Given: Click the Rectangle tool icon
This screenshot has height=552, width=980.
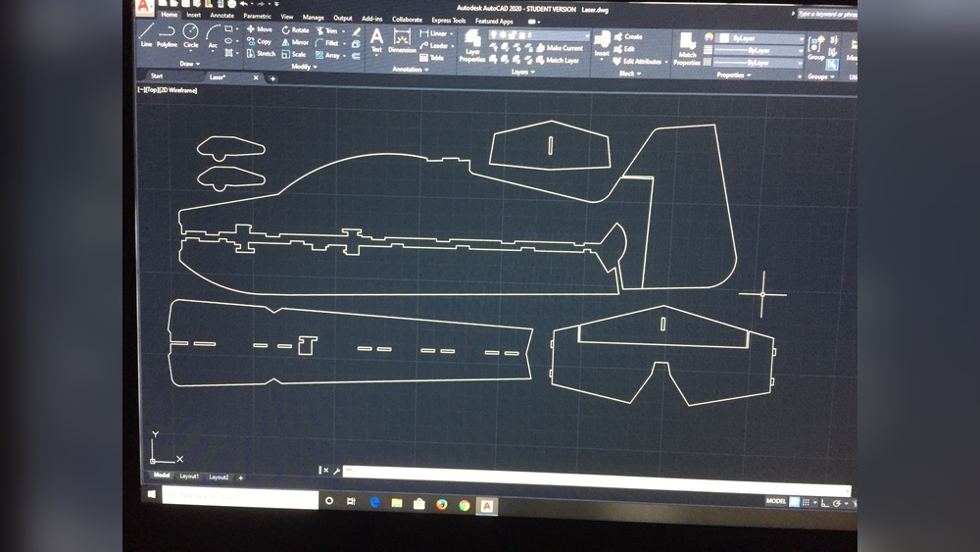Looking at the screenshot, I should [x=228, y=29].
